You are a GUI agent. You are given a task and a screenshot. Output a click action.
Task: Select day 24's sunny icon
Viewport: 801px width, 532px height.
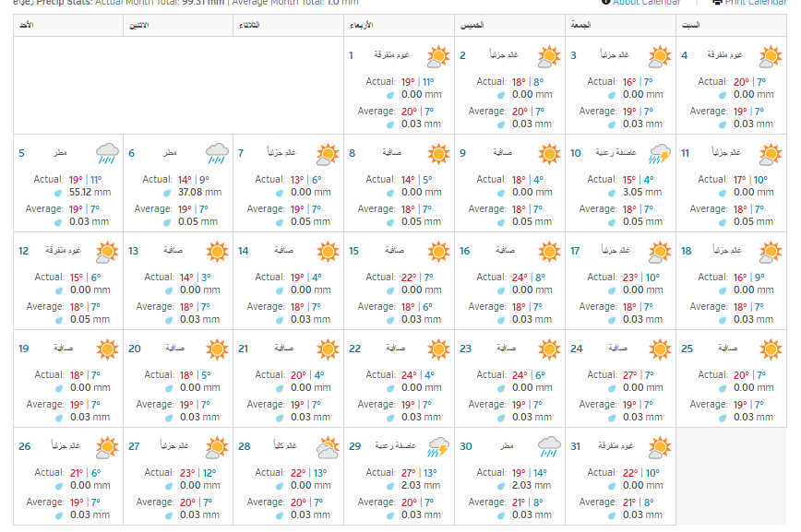(x=660, y=349)
